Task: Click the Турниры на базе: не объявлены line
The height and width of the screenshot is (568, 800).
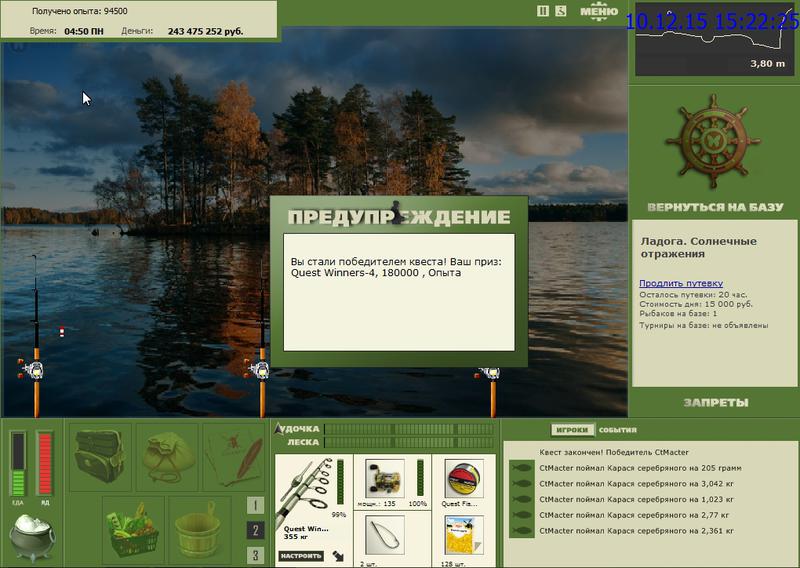Action: pyautogui.click(x=704, y=325)
